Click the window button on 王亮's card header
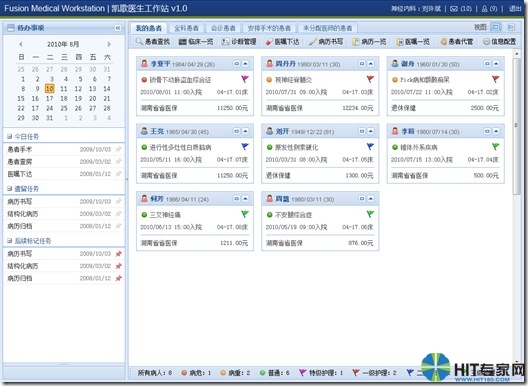 pyautogui.click(x=237, y=131)
